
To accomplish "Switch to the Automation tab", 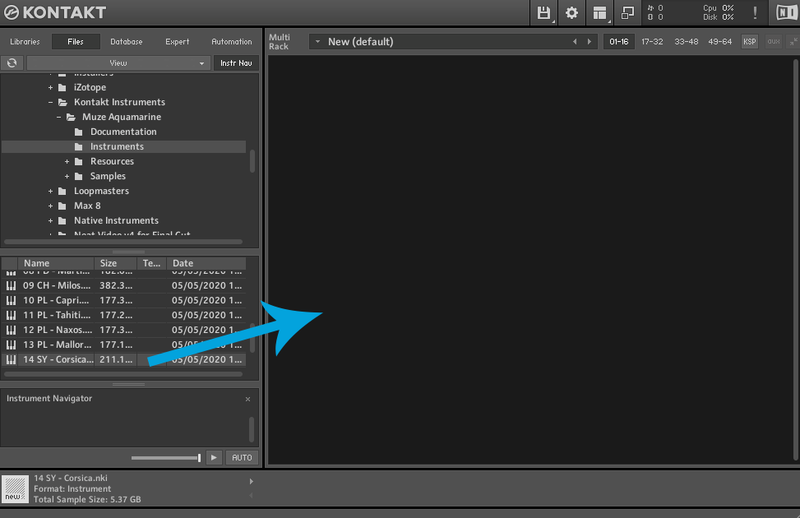I will [x=232, y=42].
